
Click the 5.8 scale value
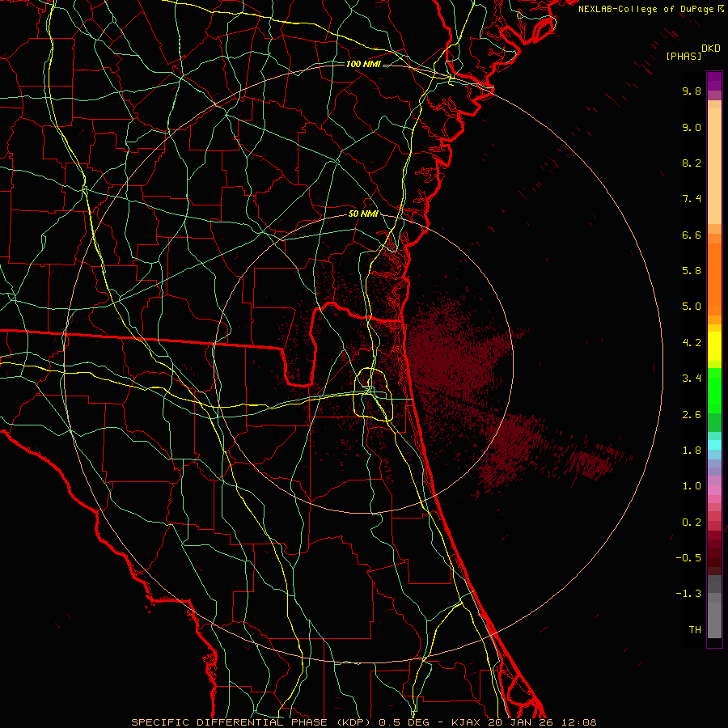point(692,271)
